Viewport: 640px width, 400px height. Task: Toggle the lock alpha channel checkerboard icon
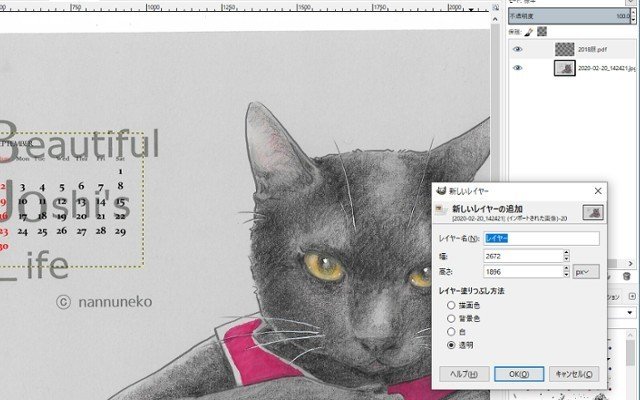542,31
